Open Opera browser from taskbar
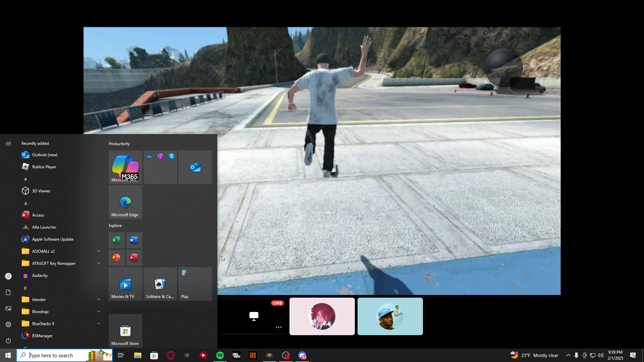Screen dimensions: 644x362 tap(171, 355)
